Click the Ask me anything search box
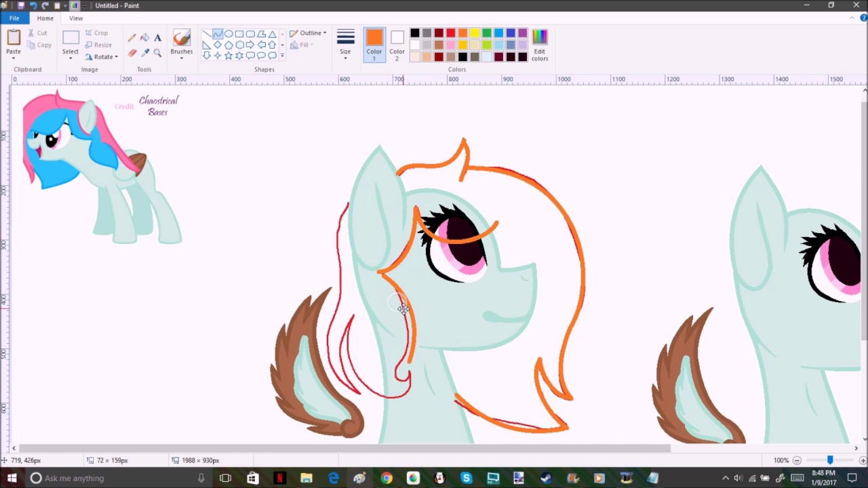Viewport: 868px width, 488px height. tap(117, 478)
